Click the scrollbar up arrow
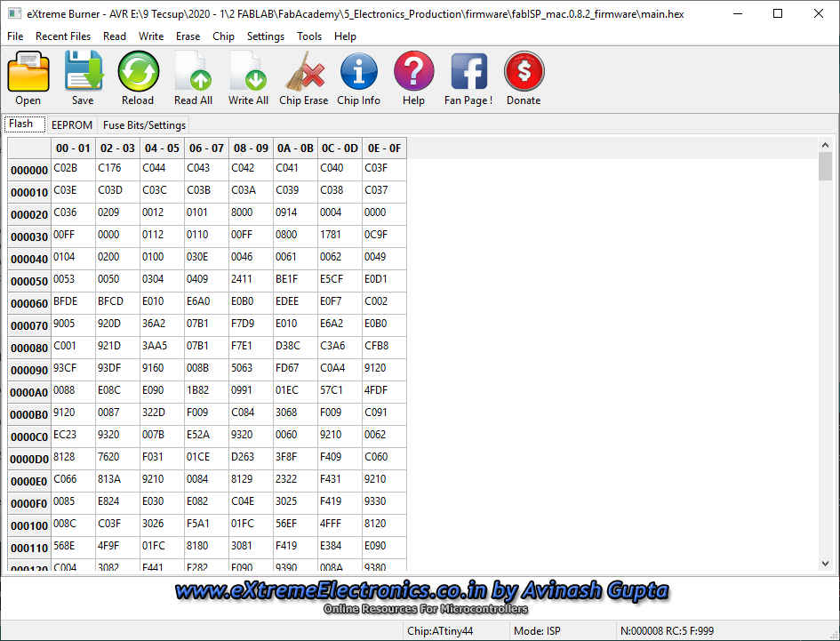The height and width of the screenshot is (641, 840). [825, 145]
